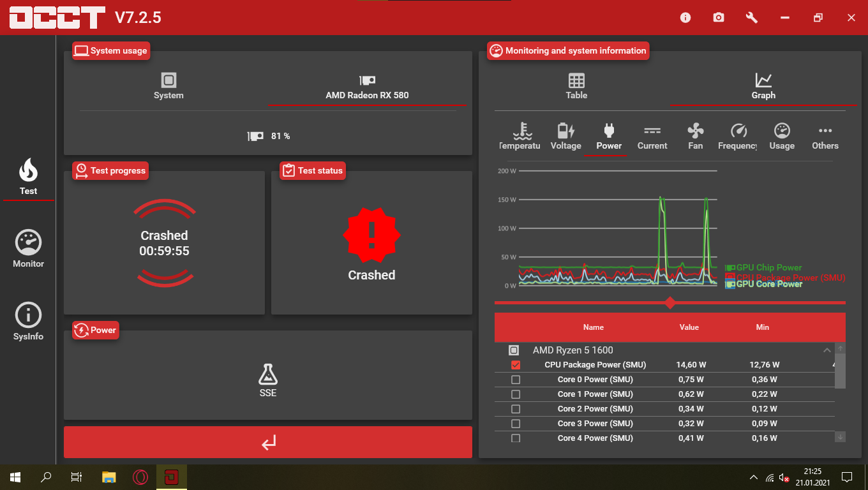Sort the sensor table by the Value column
The width and height of the screenshot is (868, 490).
(689, 327)
